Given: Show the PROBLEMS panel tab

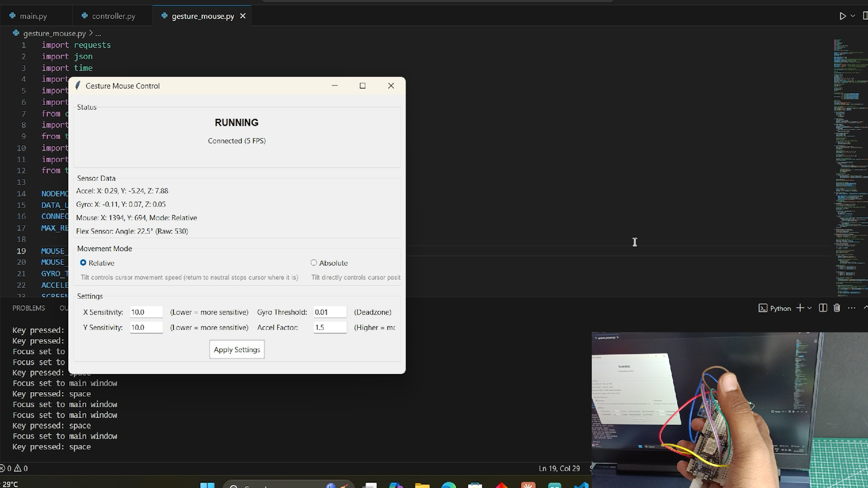Looking at the screenshot, I should click(x=29, y=308).
